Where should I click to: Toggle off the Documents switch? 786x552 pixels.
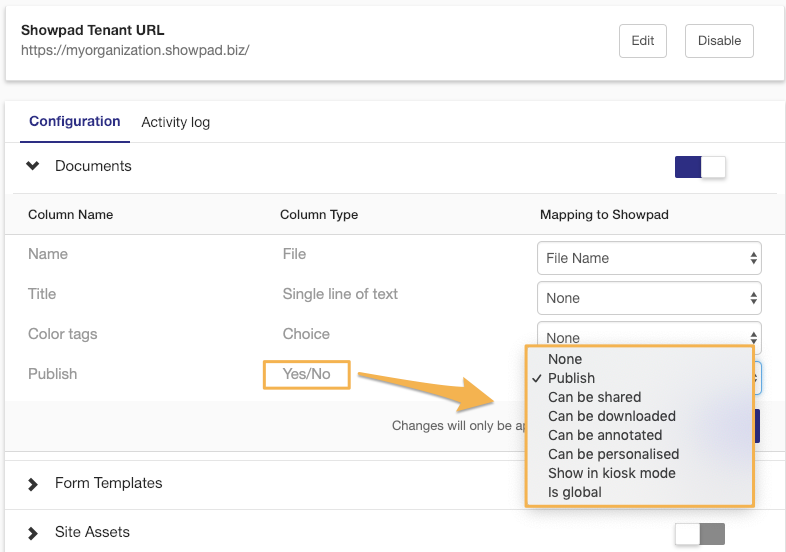(700, 167)
